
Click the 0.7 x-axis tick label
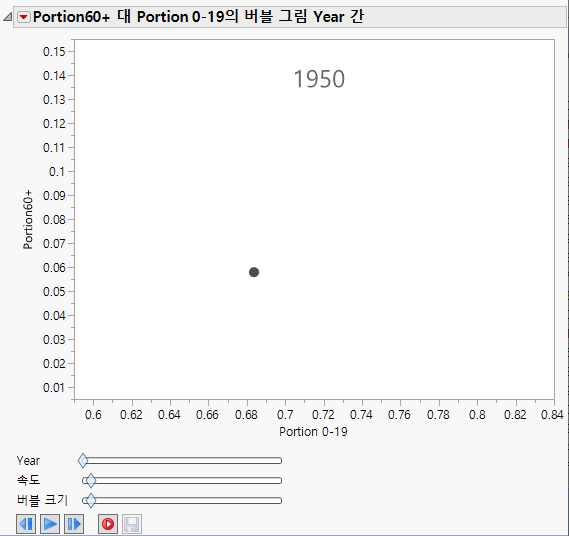(285, 414)
